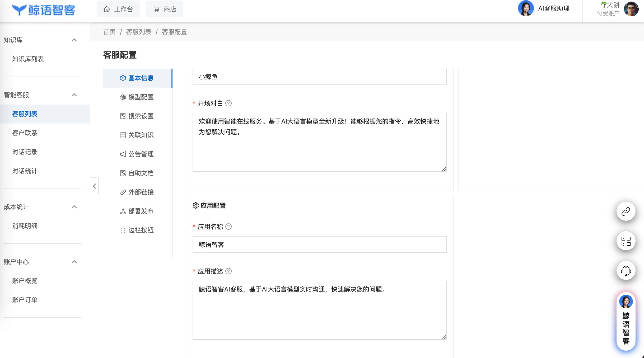Select 公告管理 configuration tab
Viewport: 644px width, 358px height.
pos(137,154)
